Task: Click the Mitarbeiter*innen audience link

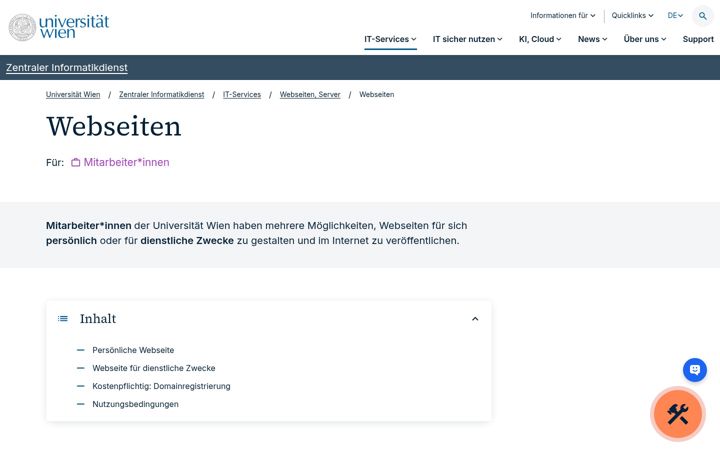Action: coord(126,163)
